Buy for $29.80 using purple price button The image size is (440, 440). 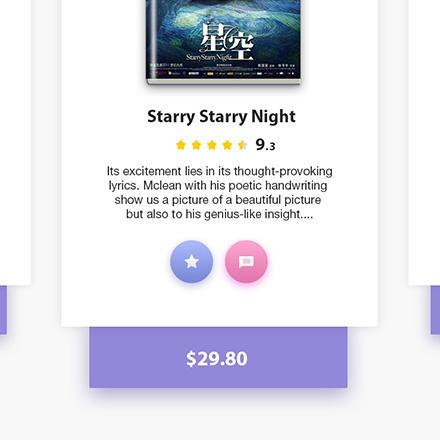218,358
